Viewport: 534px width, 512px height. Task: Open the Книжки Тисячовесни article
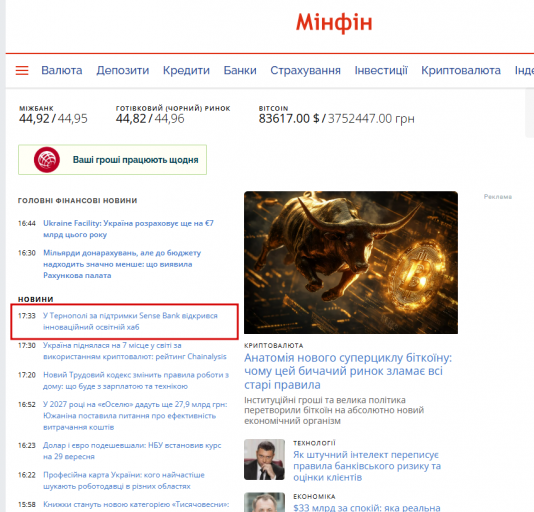(x=136, y=505)
